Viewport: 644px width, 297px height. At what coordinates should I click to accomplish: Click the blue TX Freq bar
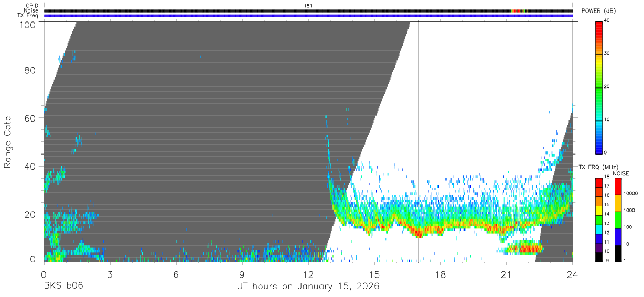click(308, 16)
